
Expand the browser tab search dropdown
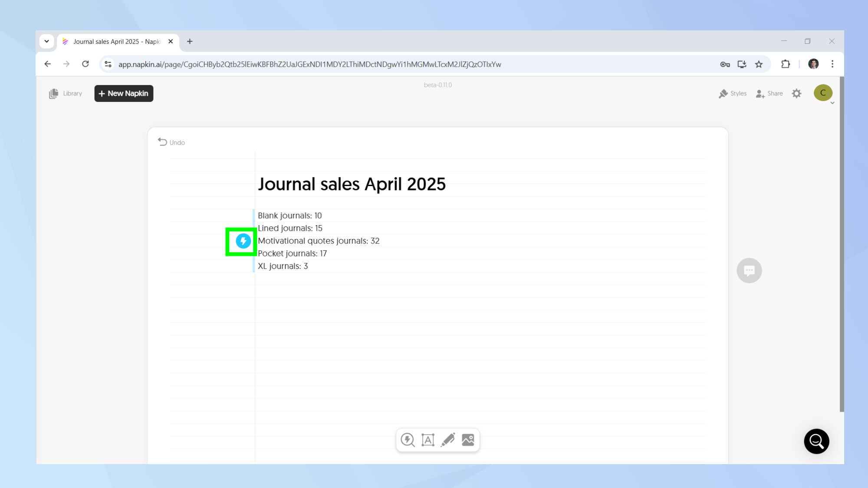pyautogui.click(x=46, y=41)
